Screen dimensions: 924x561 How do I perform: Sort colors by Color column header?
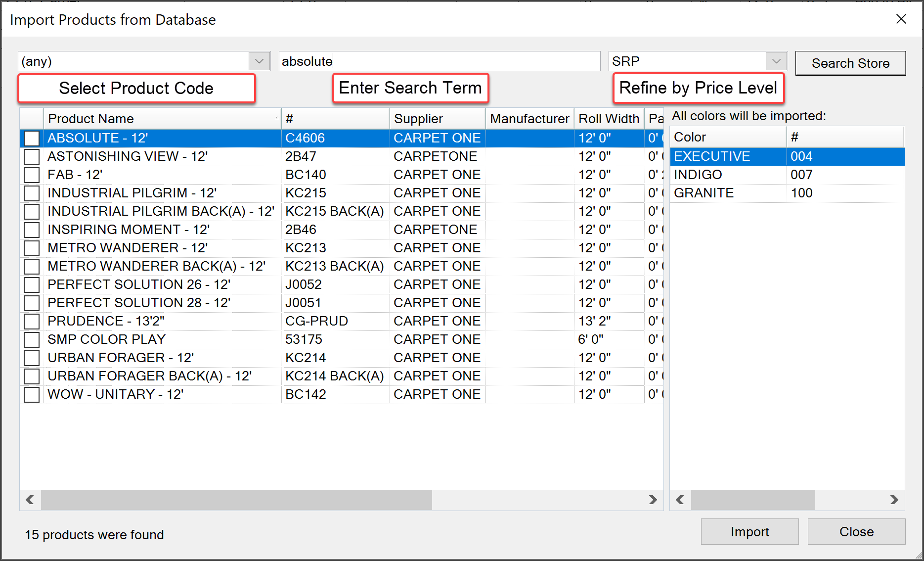point(728,137)
